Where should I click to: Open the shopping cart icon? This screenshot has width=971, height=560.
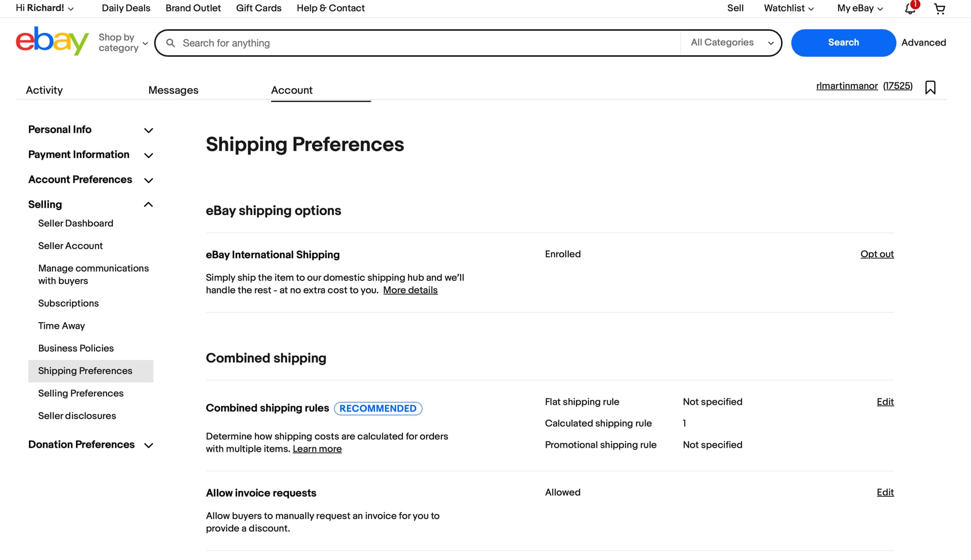point(939,9)
